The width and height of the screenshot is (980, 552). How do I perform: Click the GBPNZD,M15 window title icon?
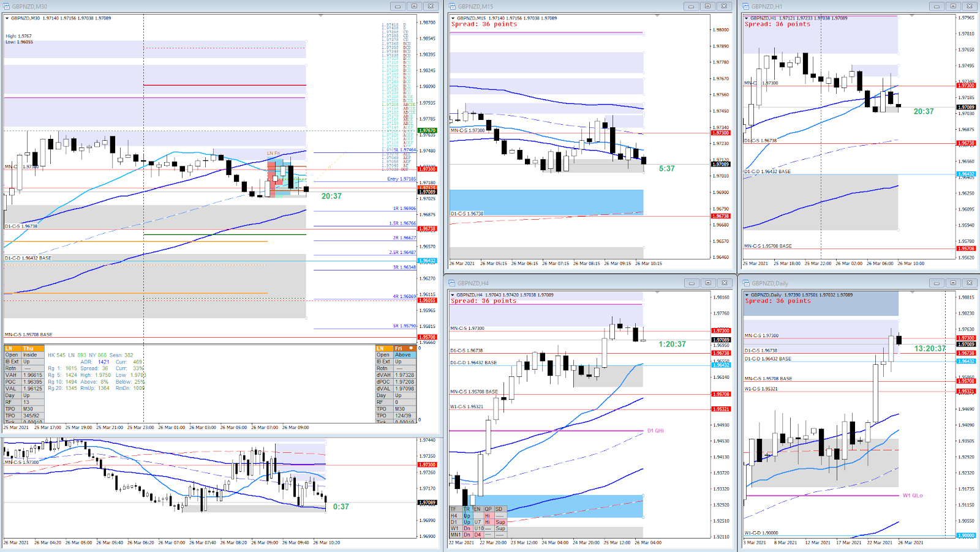(x=452, y=6)
